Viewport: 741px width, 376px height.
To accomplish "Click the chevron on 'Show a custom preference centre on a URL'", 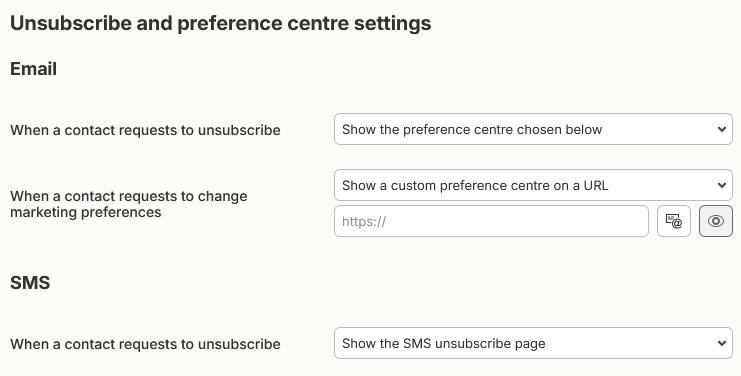I will 722,185.
